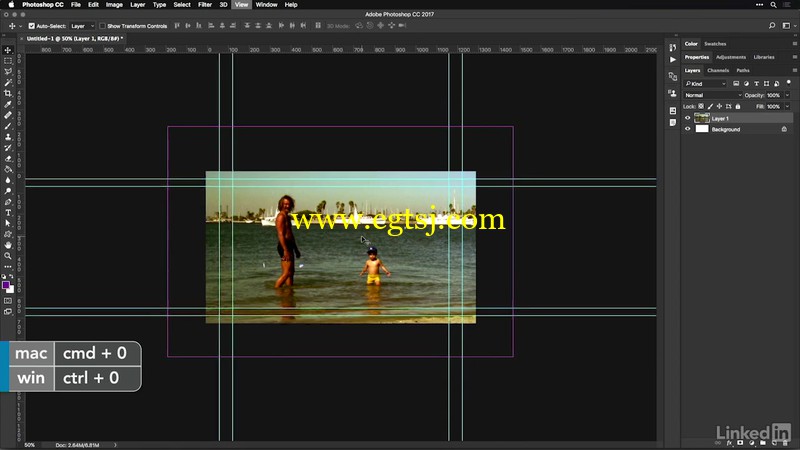Switch to the Paths tab
The width and height of the screenshot is (800, 450).
coord(743,70)
